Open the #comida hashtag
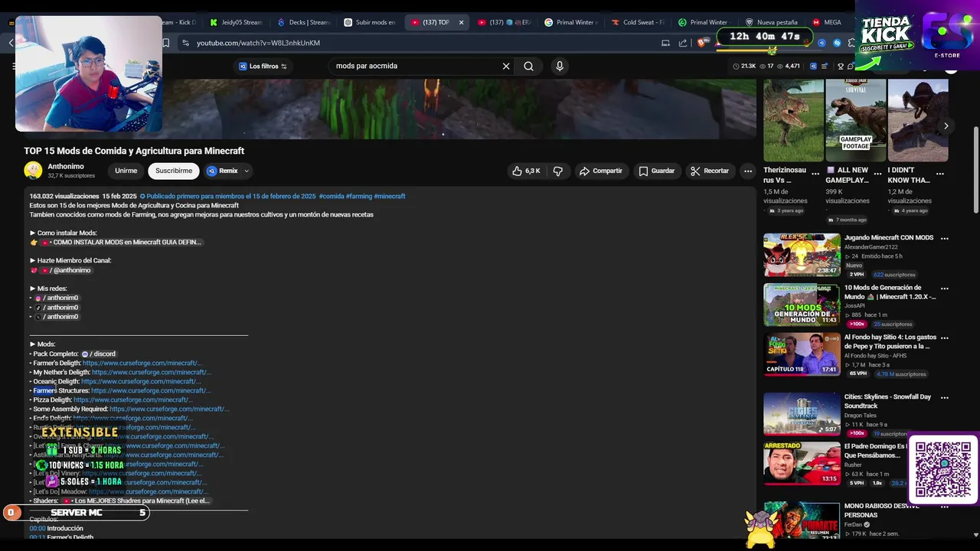Screen dimensions: 980x551 pos(332,196)
